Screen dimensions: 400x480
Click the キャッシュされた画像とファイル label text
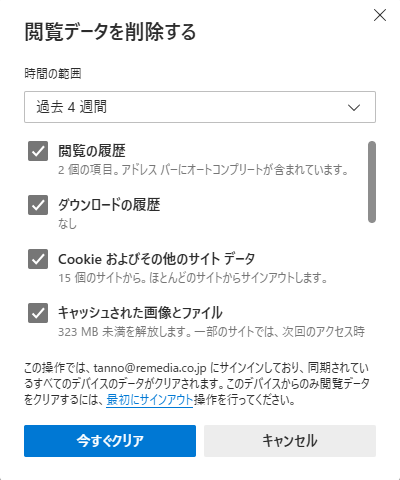pos(140,313)
